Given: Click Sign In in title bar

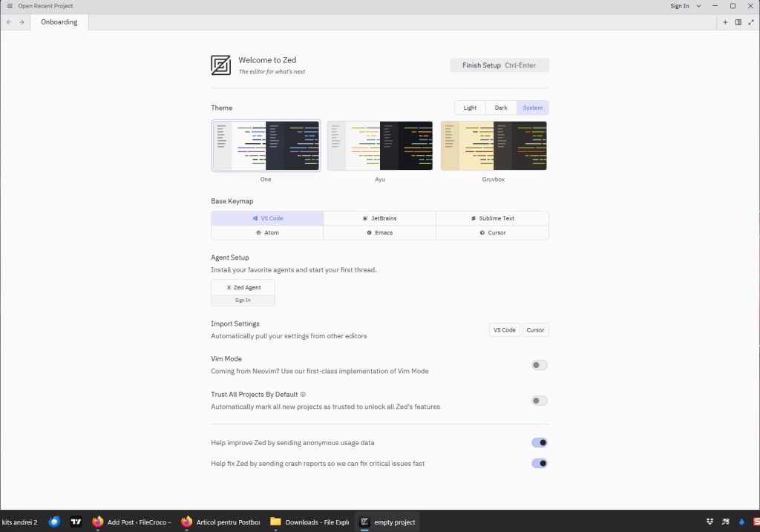Looking at the screenshot, I should coord(680,6).
